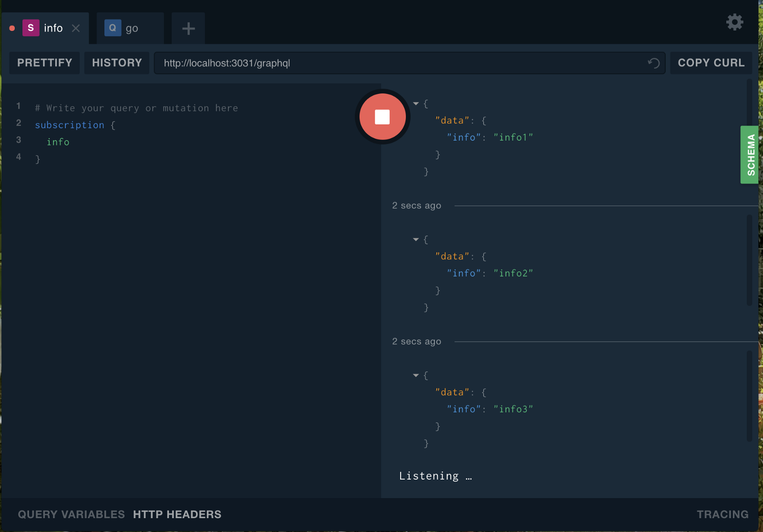
Task: Collapse the info1 response object
Action: [x=416, y=103]
